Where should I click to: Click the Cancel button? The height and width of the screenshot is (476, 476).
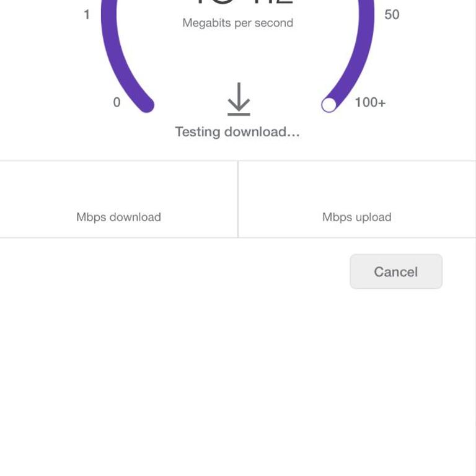pos(396,271)
